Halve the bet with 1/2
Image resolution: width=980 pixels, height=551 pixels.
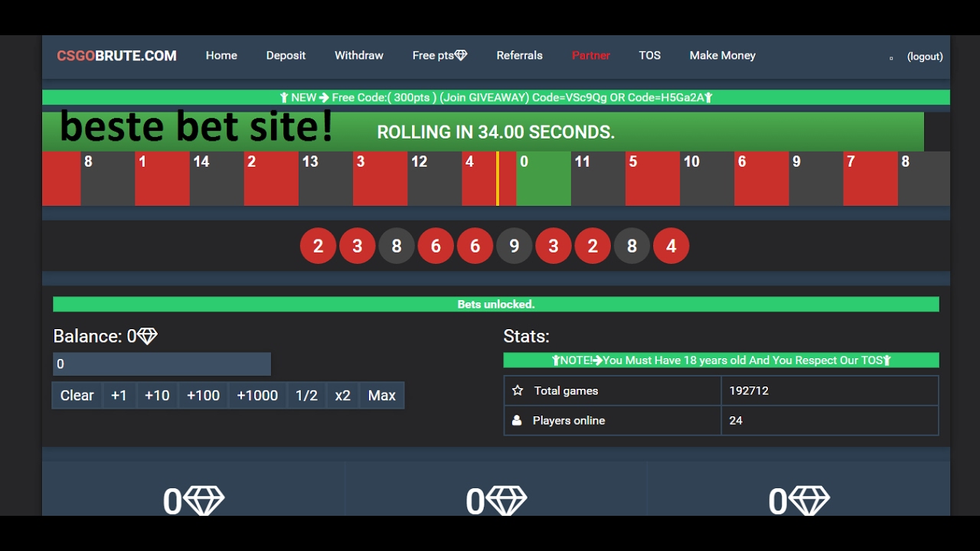pyautogui.click(x=306, y=396)
